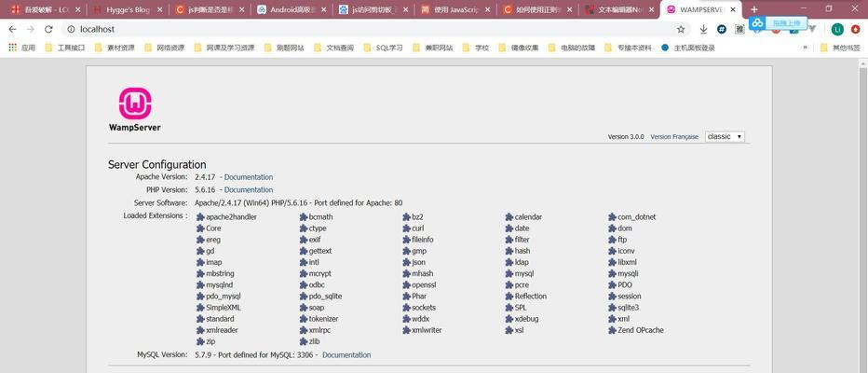Go back with the browser back arrow

12,30
